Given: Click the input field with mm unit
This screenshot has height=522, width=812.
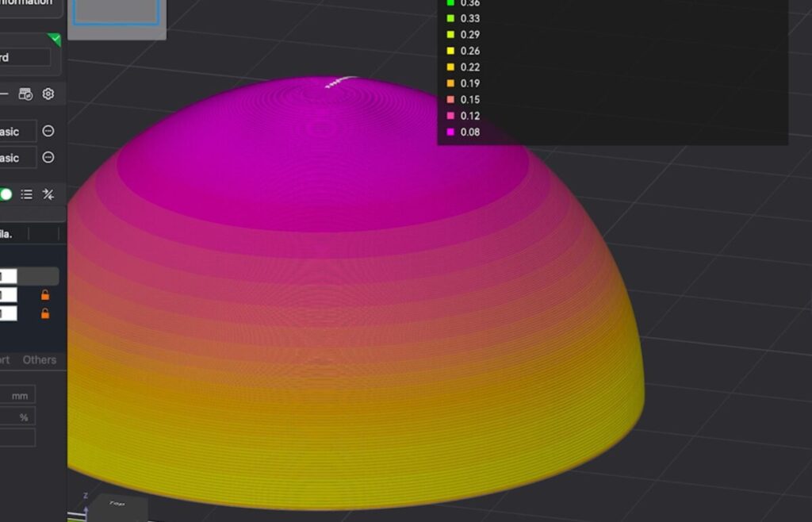Looking at the screenshot, I should point(16,395).
